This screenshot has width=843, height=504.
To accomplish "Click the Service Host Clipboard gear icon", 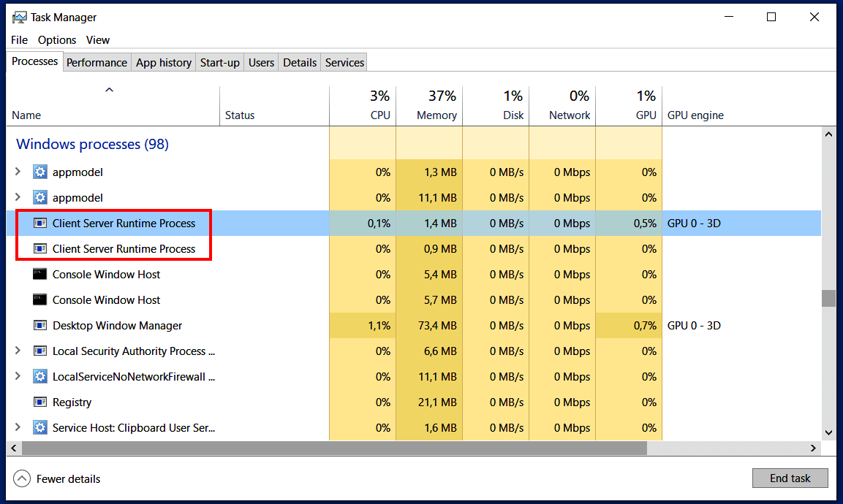I will click(x=39, y=427).
